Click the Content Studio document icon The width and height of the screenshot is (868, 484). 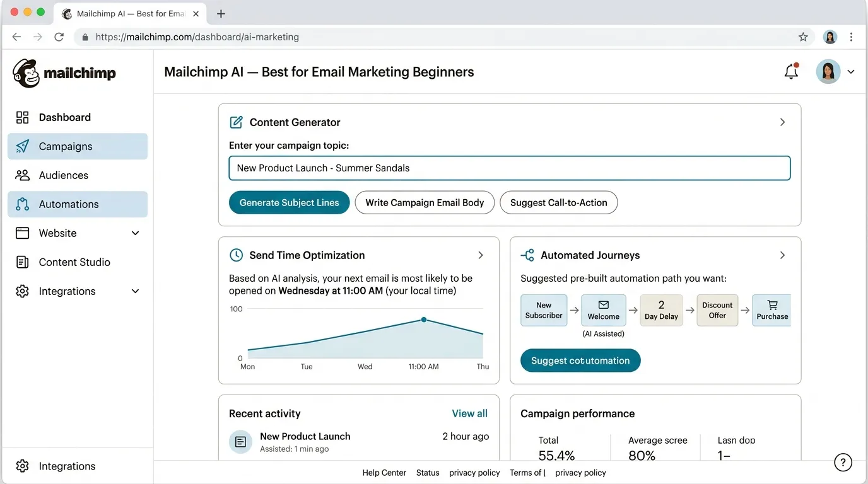coord(23,262)
